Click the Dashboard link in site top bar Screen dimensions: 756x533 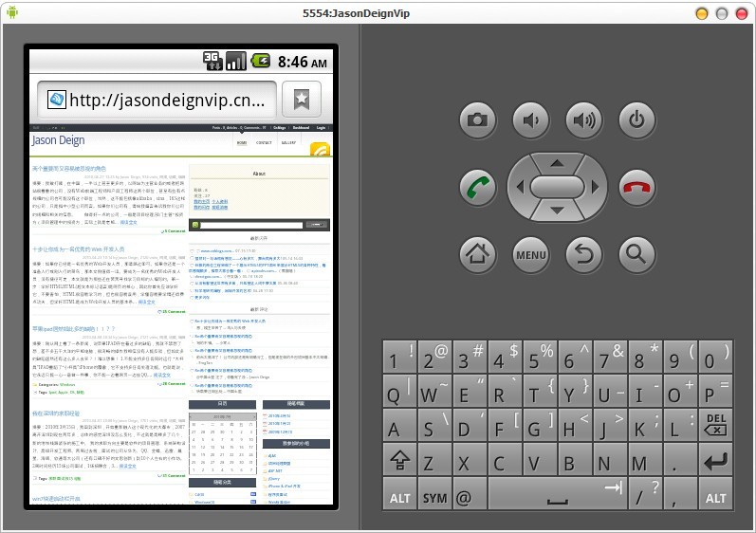click(x=301, y=128)
